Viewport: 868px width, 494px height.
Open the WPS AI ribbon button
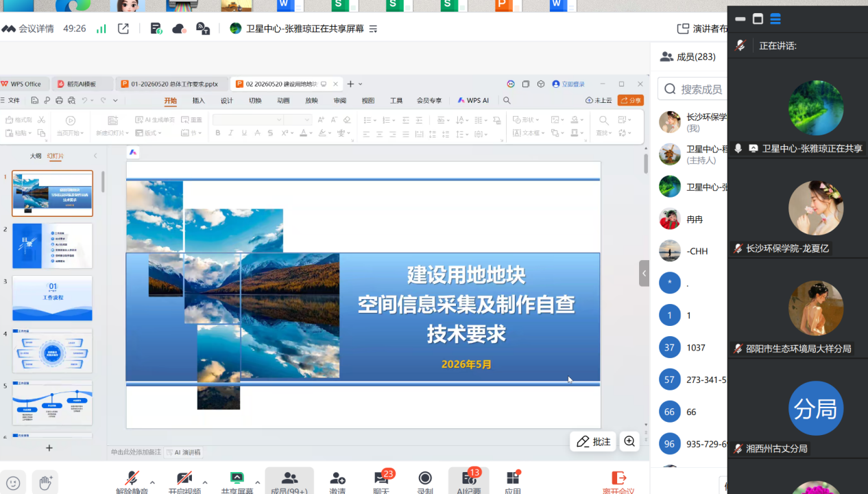pos(474,100)
